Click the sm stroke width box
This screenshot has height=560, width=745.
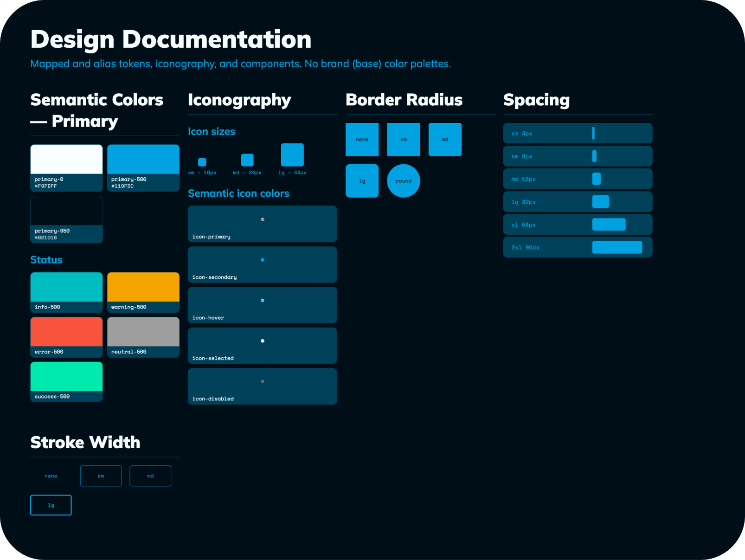coord(101,476)
